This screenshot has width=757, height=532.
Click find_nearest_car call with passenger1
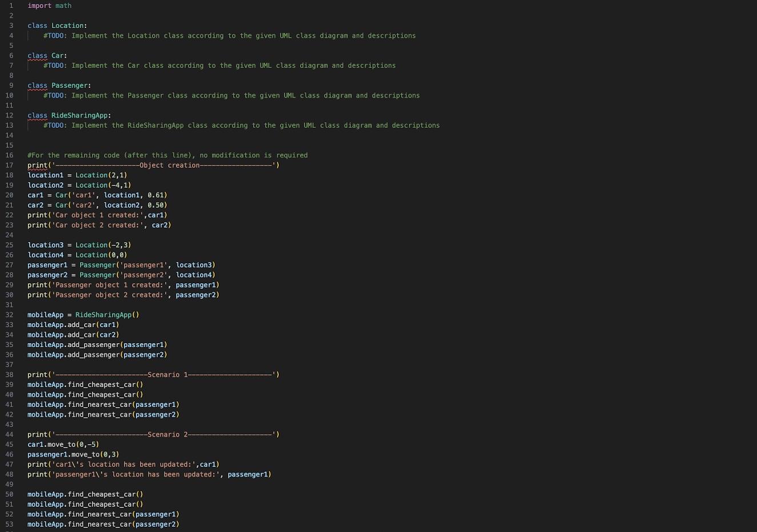click(x=103, y=404)
